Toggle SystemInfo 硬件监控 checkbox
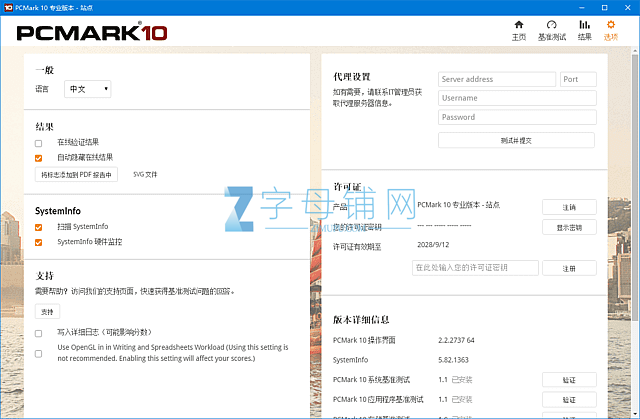This screenshot has height=419, width=640. coord(38,242)
